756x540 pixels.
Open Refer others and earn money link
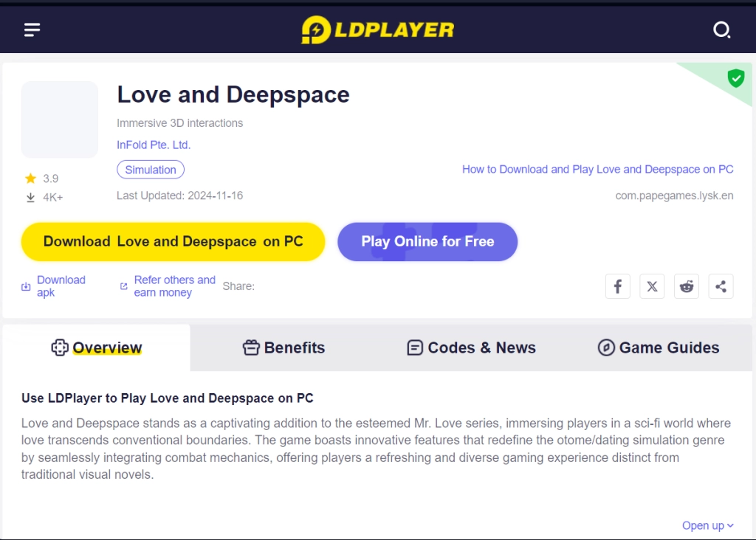[x=174, y=286]
